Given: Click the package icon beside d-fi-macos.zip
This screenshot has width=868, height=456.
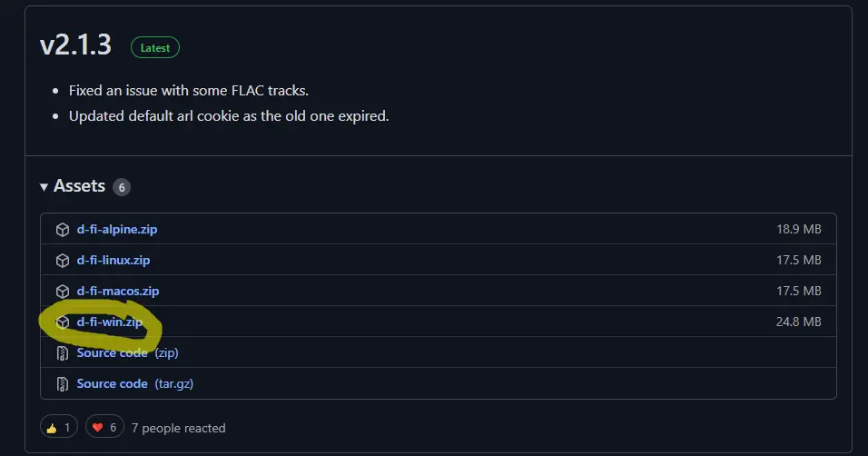Looking at the screenshot, I should (63, 292).
